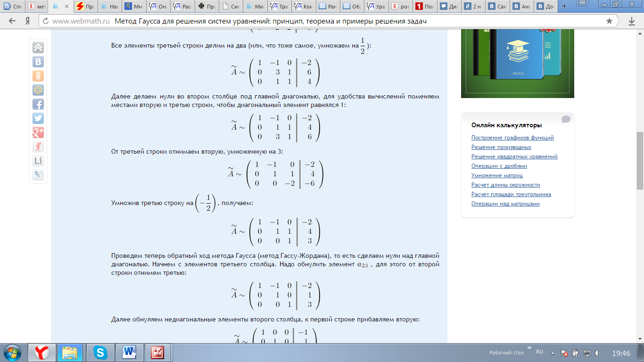Go back with browser arrow
This screenshot has height=362, width=644.
(x=12, y=21)
